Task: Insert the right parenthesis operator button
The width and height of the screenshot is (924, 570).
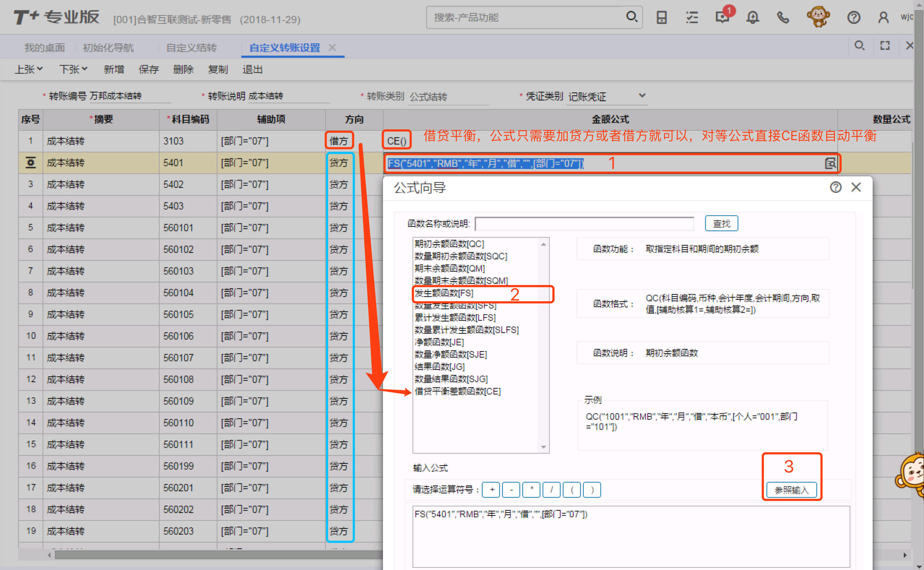Action: pyautogui.click(x=592, y=490)
